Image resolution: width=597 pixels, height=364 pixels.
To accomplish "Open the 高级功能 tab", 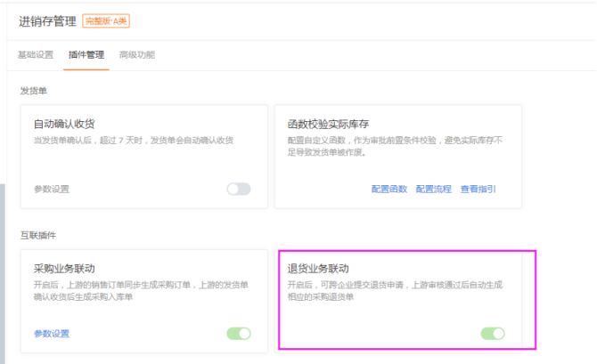I will click(x=136, y=55).
